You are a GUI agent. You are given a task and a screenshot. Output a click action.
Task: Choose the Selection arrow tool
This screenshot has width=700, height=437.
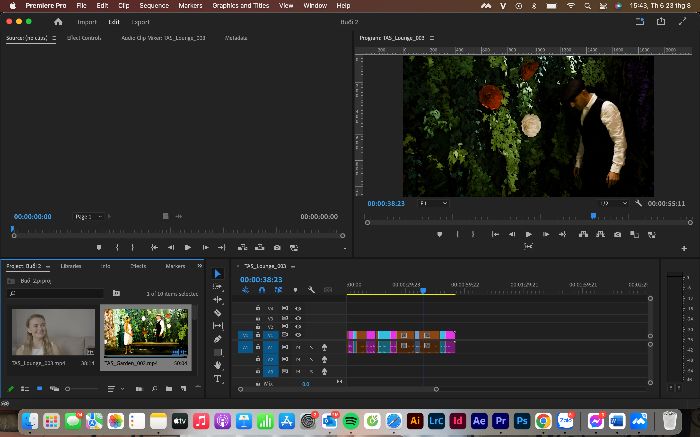(x=217, y=274)
